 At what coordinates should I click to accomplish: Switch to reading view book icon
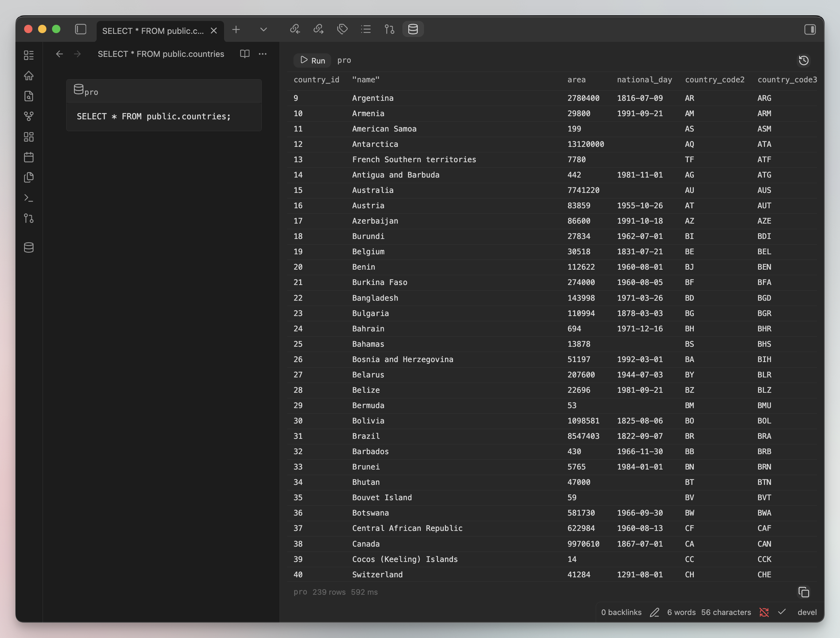tap(245, 54)
